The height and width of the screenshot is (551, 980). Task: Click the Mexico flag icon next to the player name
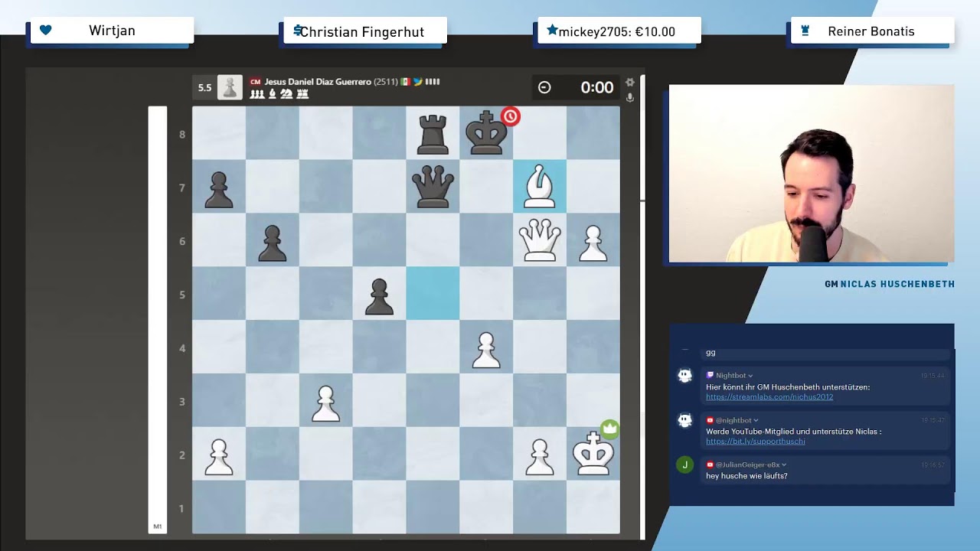pos(406,82)
